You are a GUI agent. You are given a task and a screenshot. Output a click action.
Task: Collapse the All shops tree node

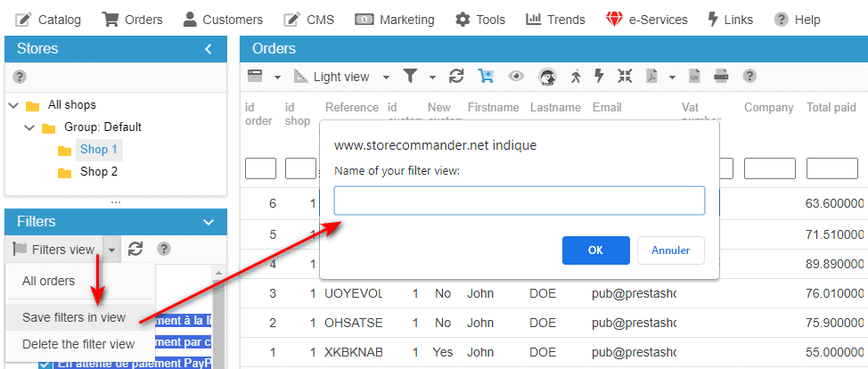[13, 105]
